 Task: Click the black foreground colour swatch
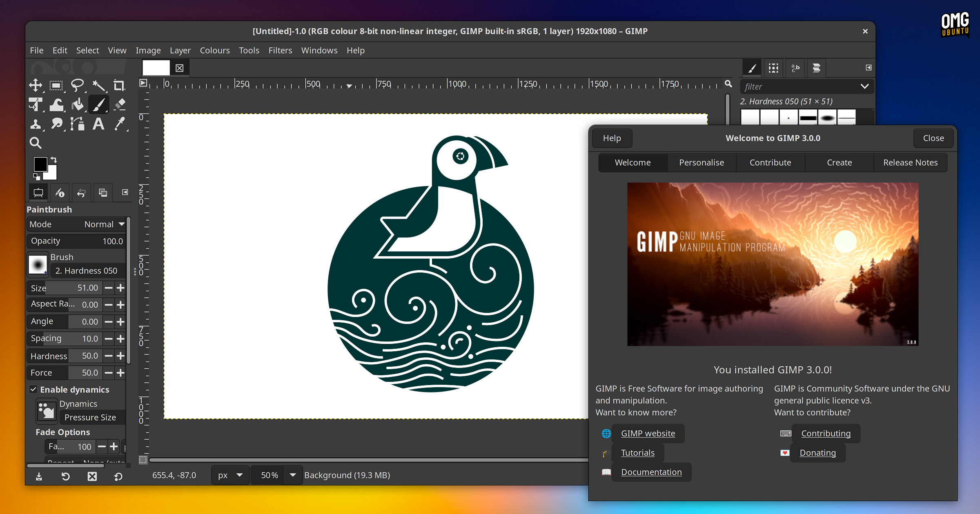tap(40, 164)
